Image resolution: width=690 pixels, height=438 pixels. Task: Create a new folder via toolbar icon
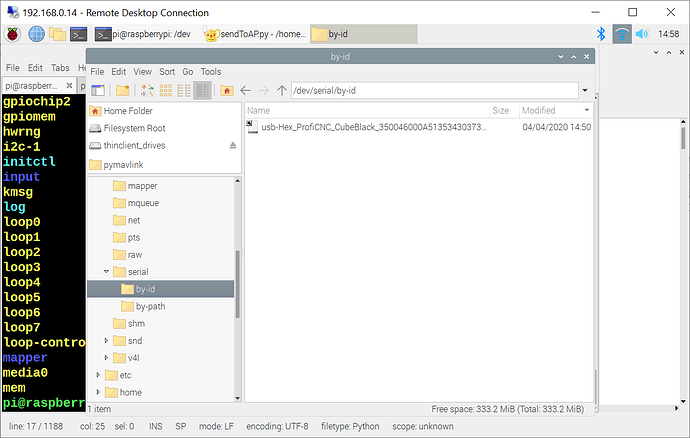[x=123, y=91]
